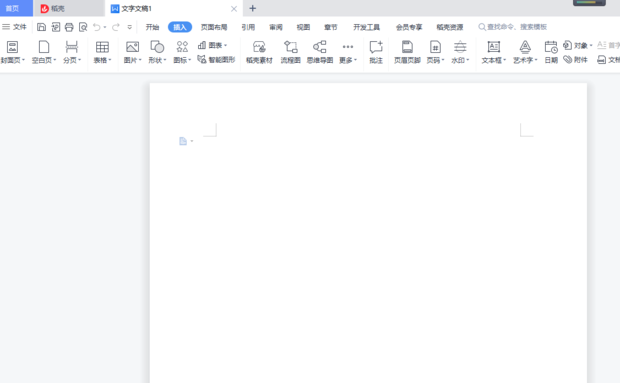Click inside the blank document page
The image size is (620, 383).
click(x=368, y=233)
